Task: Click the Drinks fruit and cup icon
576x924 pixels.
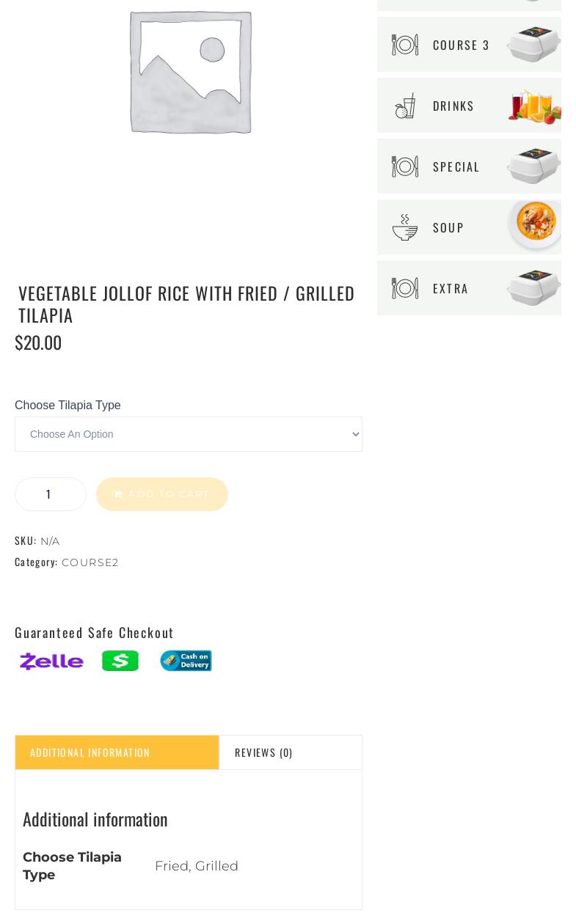Action: [x=404, y=106]
